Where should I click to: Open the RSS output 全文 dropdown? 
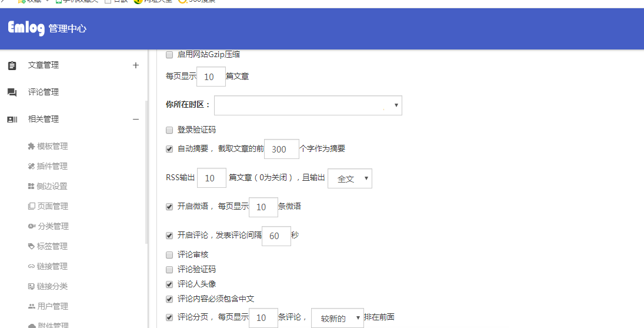(350, 178)
